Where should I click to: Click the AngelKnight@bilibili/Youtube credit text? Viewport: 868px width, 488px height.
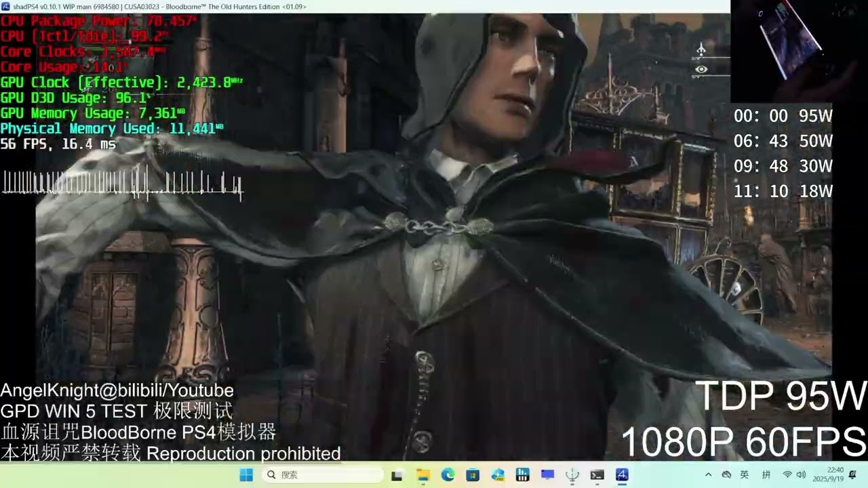click(117, 390)
